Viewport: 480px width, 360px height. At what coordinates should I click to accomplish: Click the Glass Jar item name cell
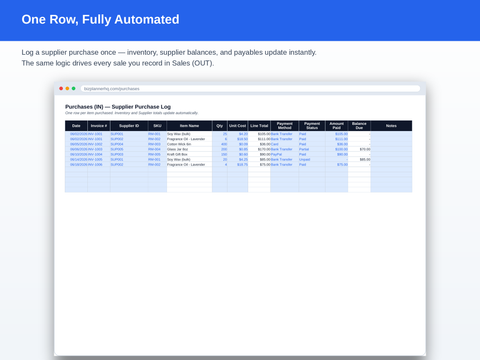pos(189,149)
